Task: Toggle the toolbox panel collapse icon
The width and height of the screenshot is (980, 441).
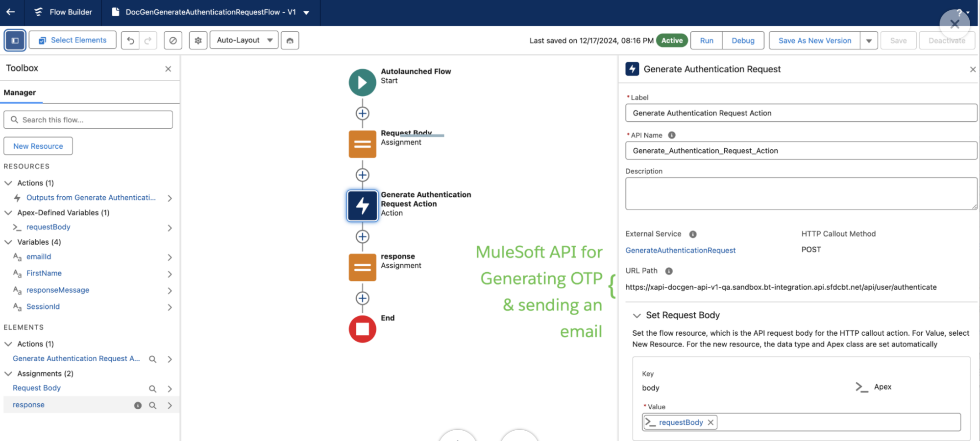Action: [15, 40]
